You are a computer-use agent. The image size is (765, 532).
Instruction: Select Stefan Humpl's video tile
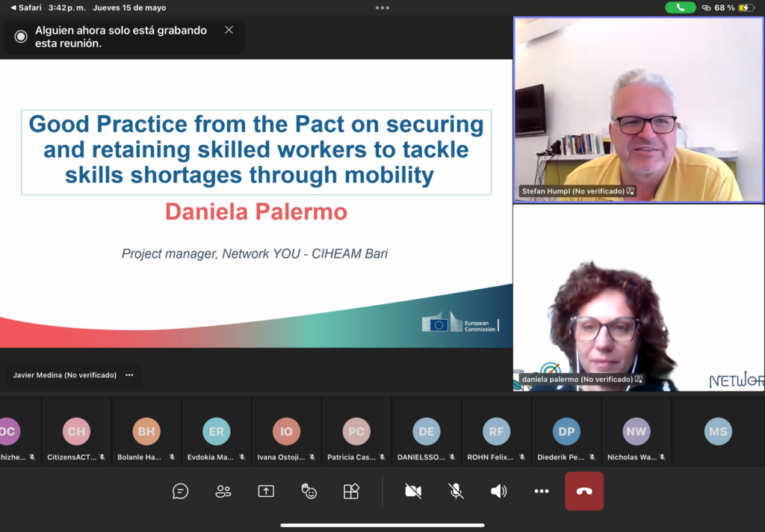[639, 110]
